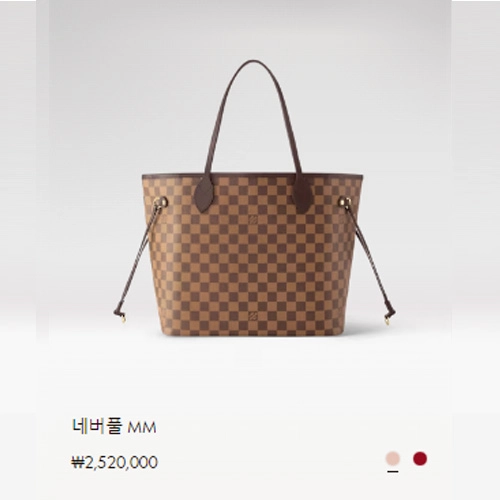Click the right side drawstring lace

tap(369, 260)
